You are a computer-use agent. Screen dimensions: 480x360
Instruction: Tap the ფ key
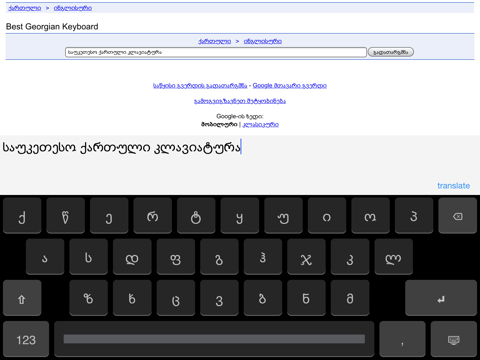(176, 257)
